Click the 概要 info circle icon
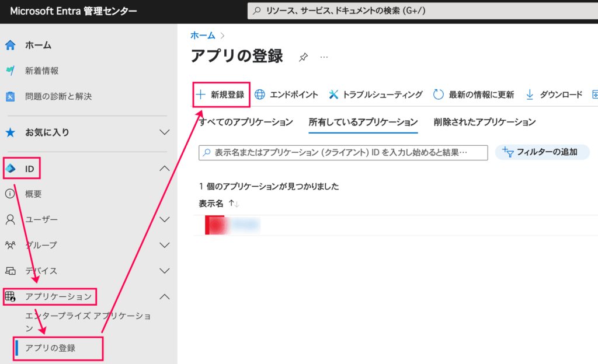The image size is (598, 364). (x=10, y=194)
